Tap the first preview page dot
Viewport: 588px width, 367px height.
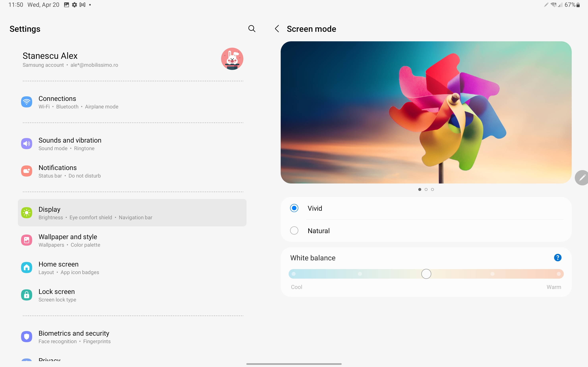[420, 189]
